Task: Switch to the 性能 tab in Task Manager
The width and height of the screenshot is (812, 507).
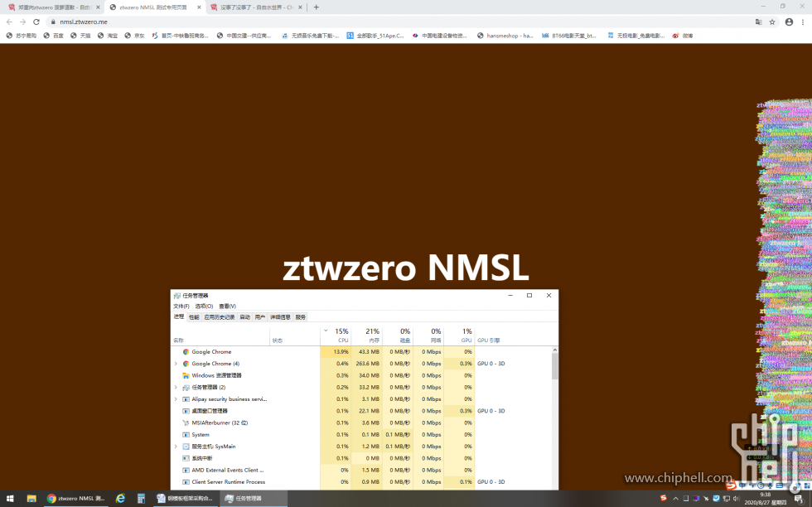Action: tap(194, 317)
